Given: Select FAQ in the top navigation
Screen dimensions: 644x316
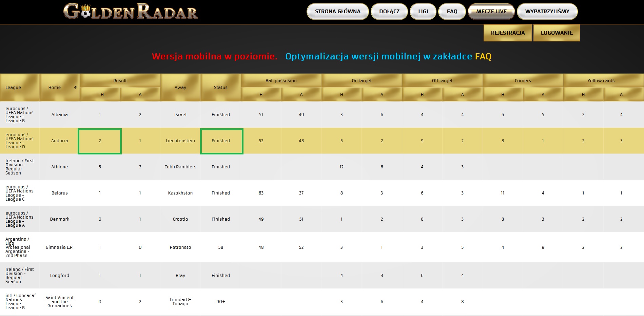Looking at the screenshot, I should 452,12.
